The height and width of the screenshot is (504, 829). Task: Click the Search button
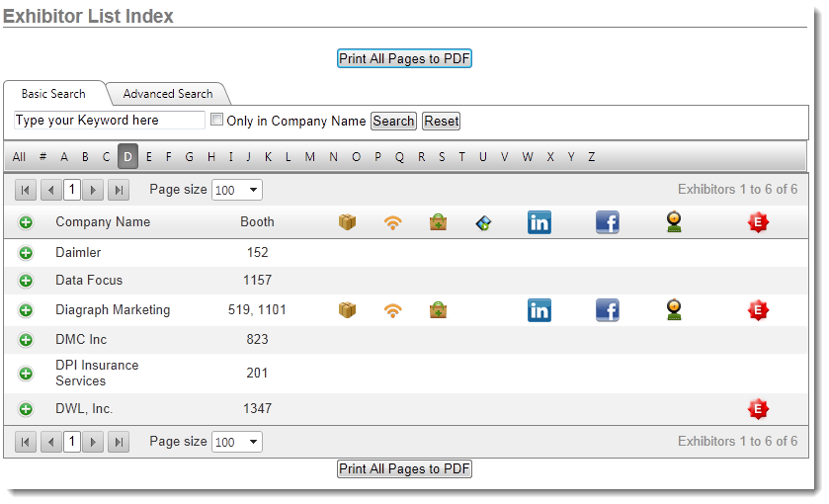(x=393, y=121)
